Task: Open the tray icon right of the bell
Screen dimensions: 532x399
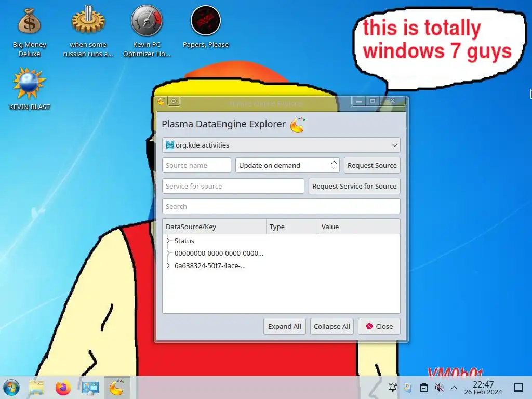Action: [x=408, y=387]
